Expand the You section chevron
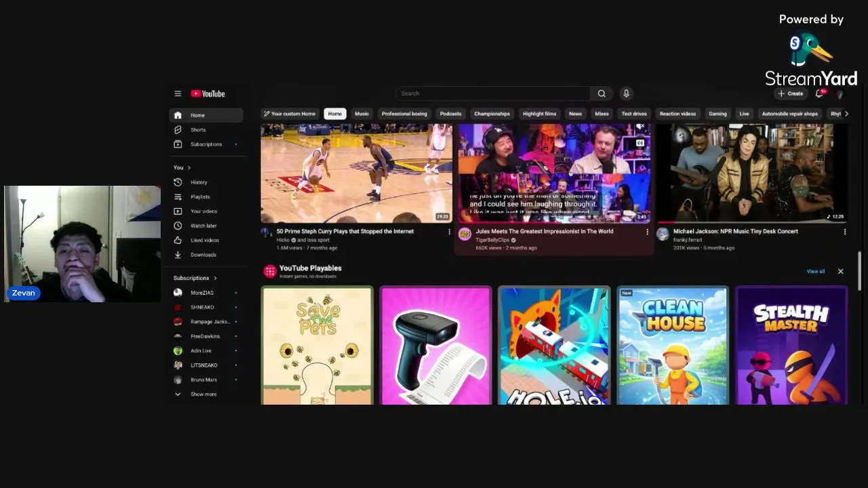Screen dimensions: 868x488 [189, 167]
